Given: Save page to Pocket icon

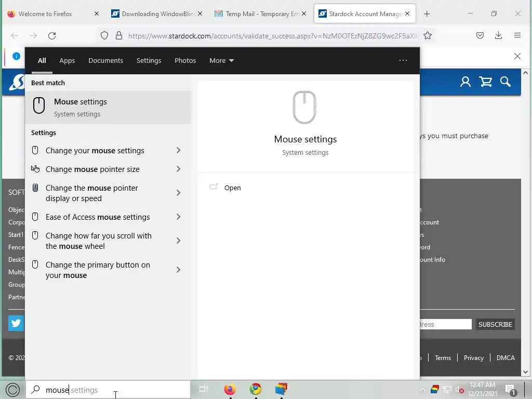Looking at the screenshot, I should pos(480,35).
